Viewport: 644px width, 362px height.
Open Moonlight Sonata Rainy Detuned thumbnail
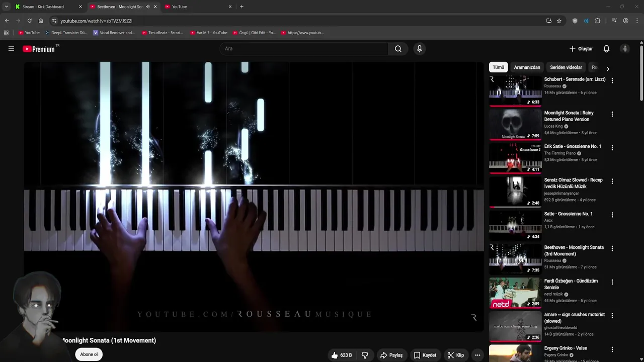pos(515,125)
